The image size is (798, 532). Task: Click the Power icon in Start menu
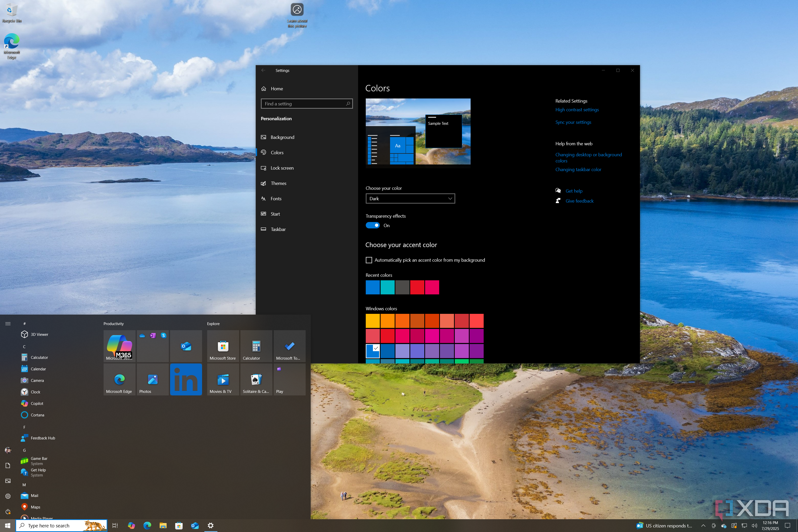(x=8, y=511)
